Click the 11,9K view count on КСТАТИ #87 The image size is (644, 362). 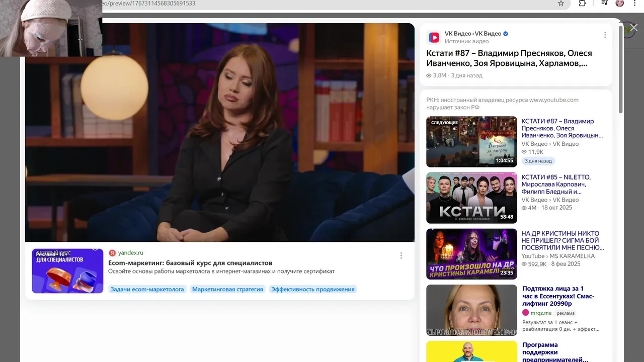(532, 152)
